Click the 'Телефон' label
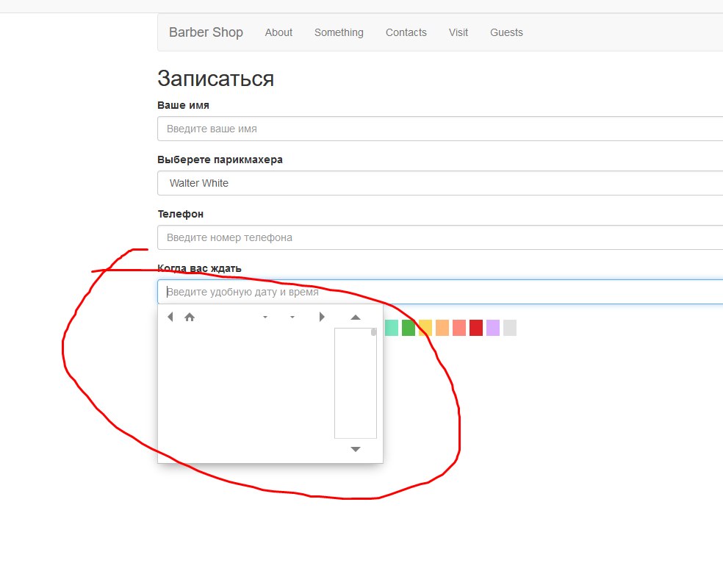Viewport: 723px width, 588px height. pos(180,214)
